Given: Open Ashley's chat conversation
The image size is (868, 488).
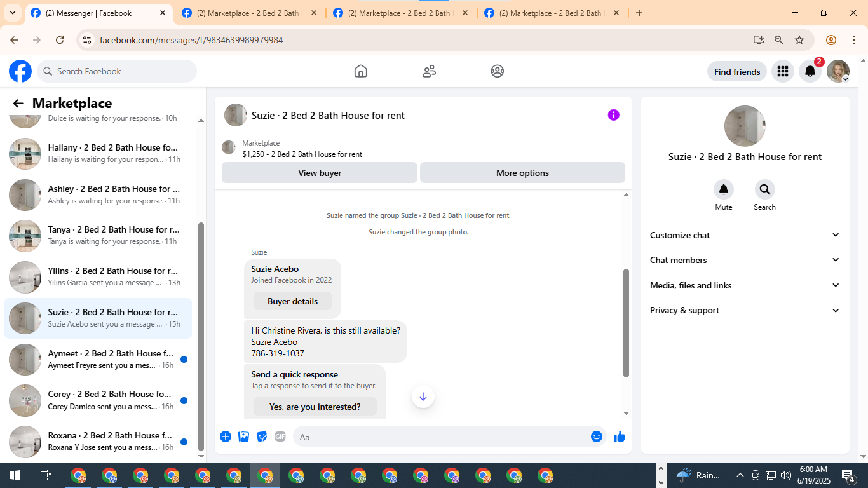Looking at the screenshot, I should [98, 194].
